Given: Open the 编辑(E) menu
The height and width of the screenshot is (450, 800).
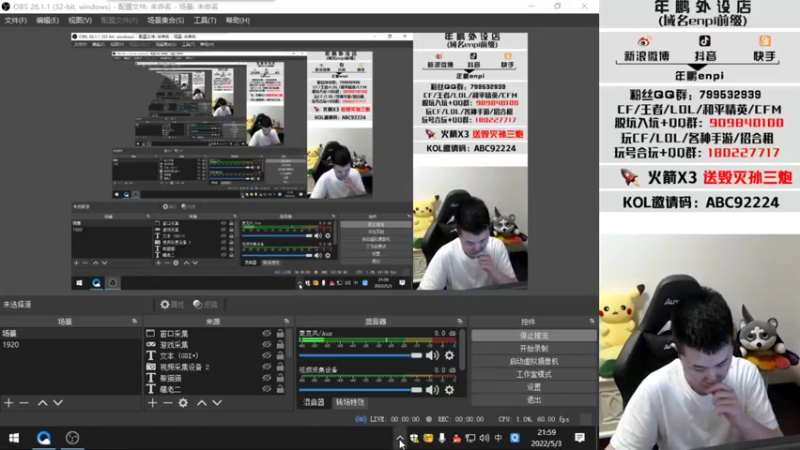Looking at the screenshot, I should click(47, 20).
